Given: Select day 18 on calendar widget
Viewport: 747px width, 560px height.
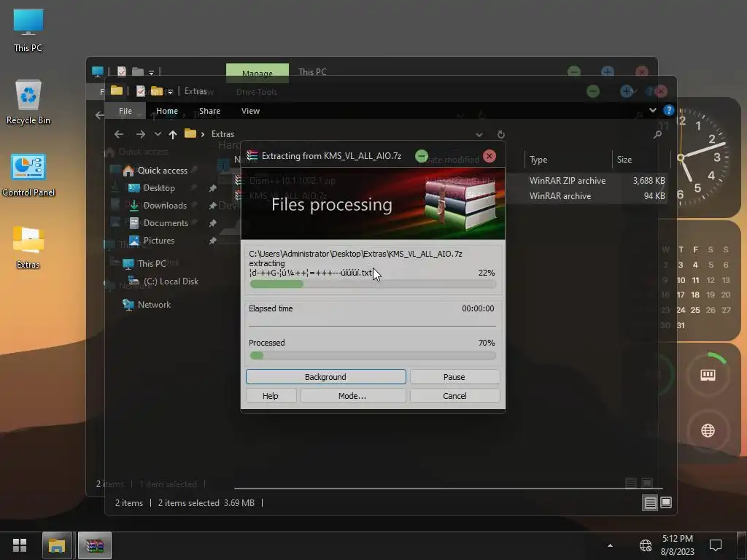Looking at the screenshot, I should 695,295.
